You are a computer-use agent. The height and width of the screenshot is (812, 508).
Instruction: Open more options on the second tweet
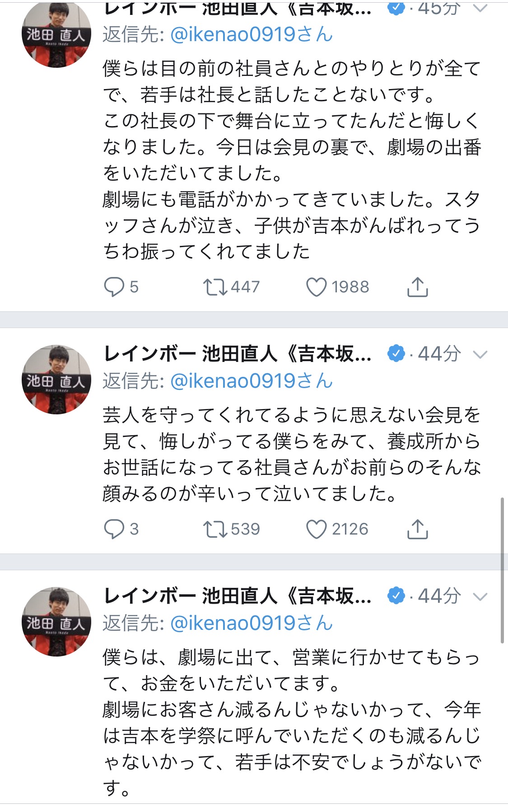click(x=480, y=355)
